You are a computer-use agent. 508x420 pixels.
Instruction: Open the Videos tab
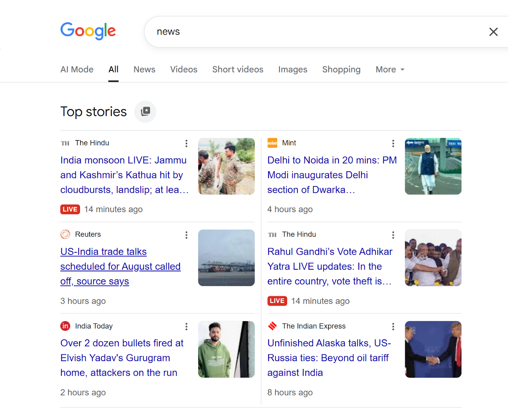coord(184,69)
